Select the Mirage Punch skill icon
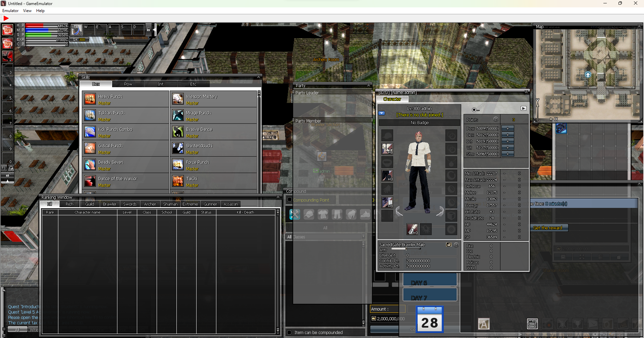 pos(178,115)
